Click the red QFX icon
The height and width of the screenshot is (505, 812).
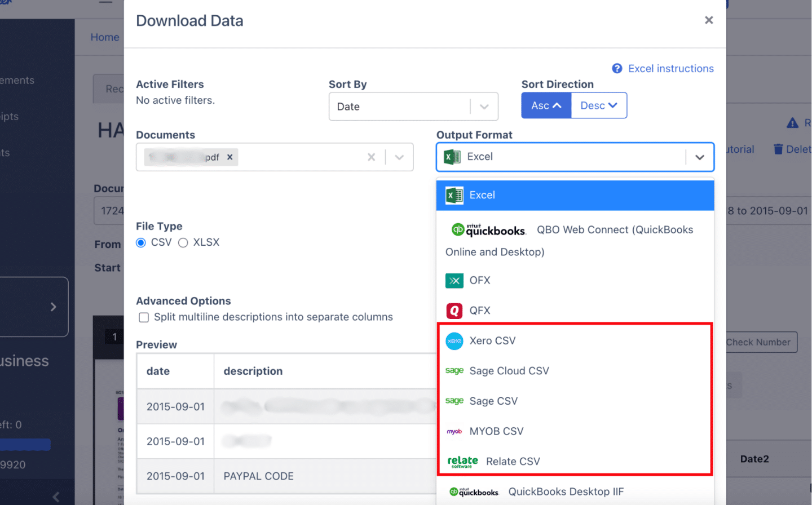pos(454,311)
